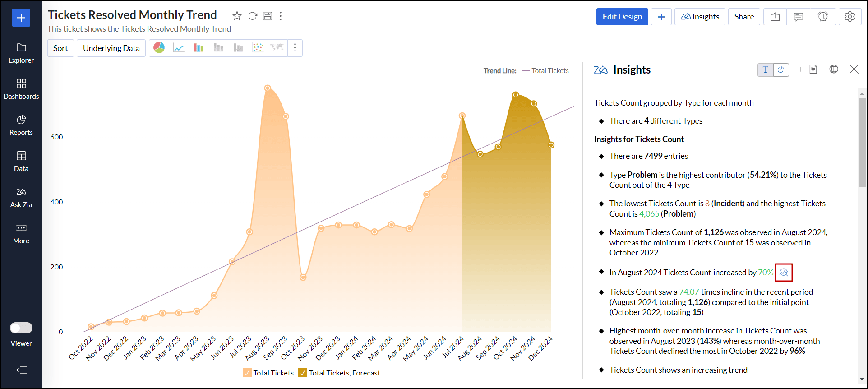This screenshot has height=389, width=868.
Task: Expand the More sidebar menu
Action: point(21,233)
